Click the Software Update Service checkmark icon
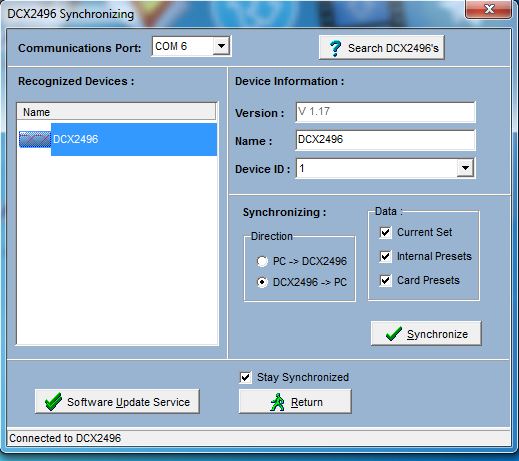Screen dimensions: 519x461 click(x=53, y=402)
